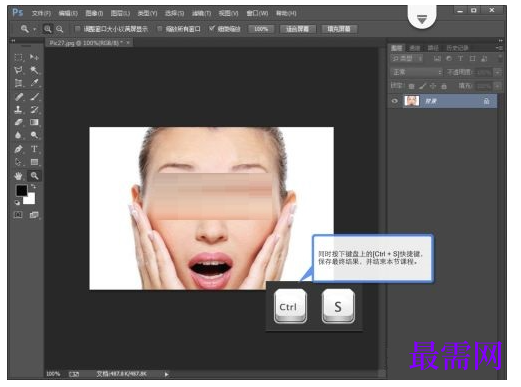This screenshot has height=387, width=521.
Task: Toggle Quick Mask mode
Action: coord(18,215)
